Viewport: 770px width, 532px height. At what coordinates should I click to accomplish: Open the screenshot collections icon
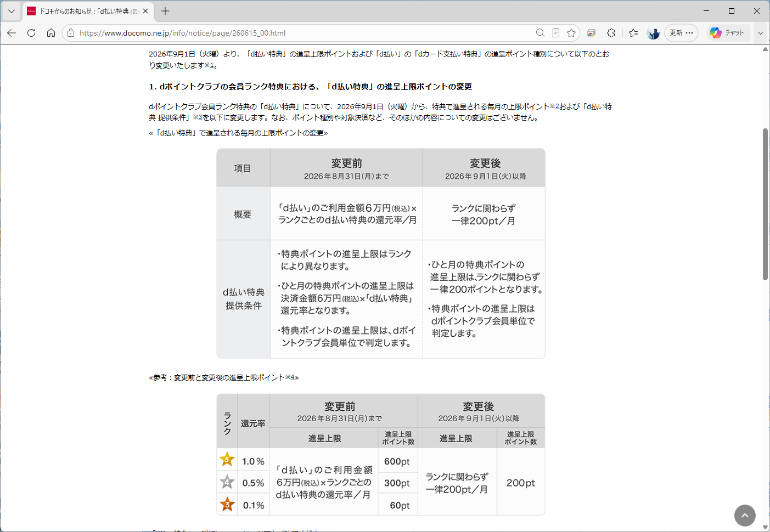point(591,33)
